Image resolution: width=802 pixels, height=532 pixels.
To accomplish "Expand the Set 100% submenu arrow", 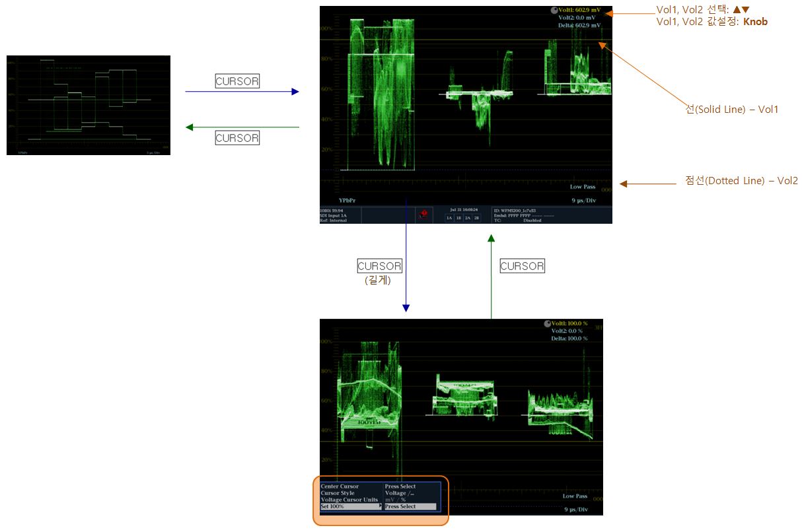I will pyautogui.click(x=381, y=506).
